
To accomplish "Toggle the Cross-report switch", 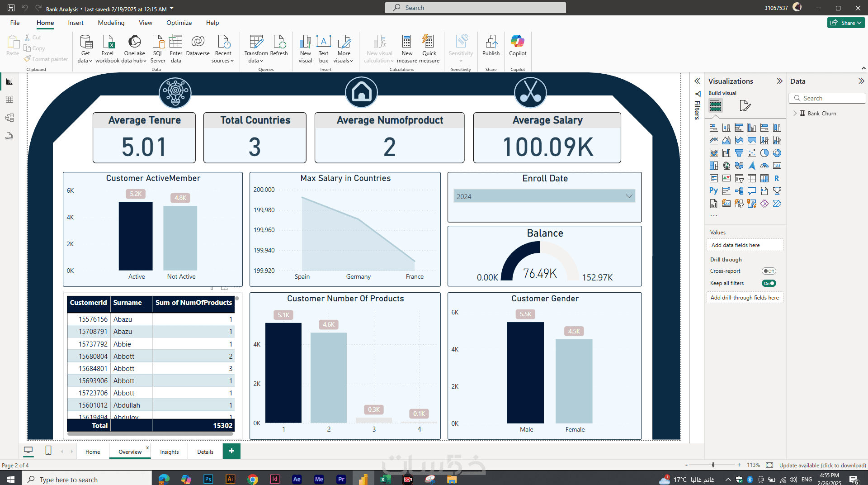I will 769,271.
